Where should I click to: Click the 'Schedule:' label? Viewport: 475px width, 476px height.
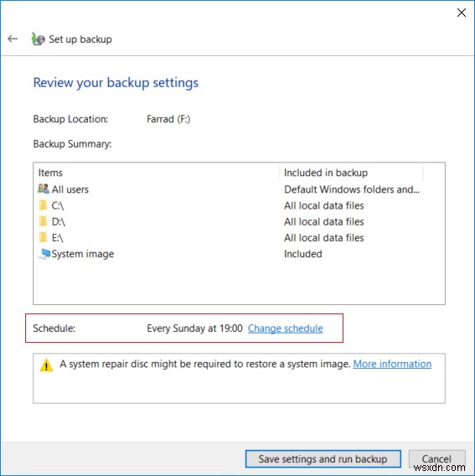click(54, 329)
